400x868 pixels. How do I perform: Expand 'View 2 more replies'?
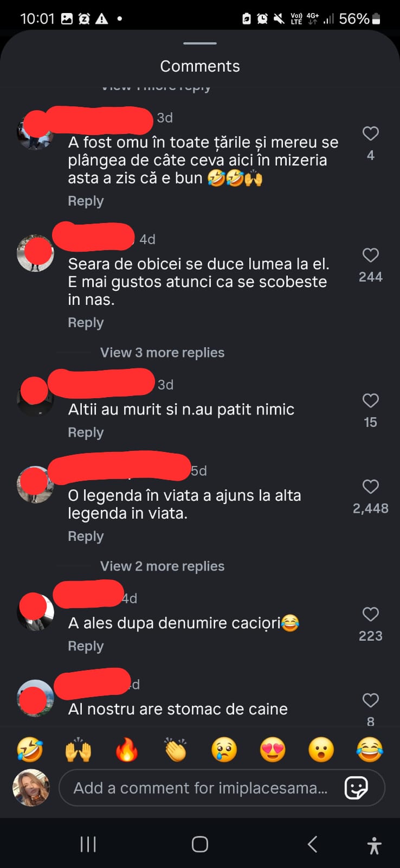pyautogui.click(x=162, y=566)
